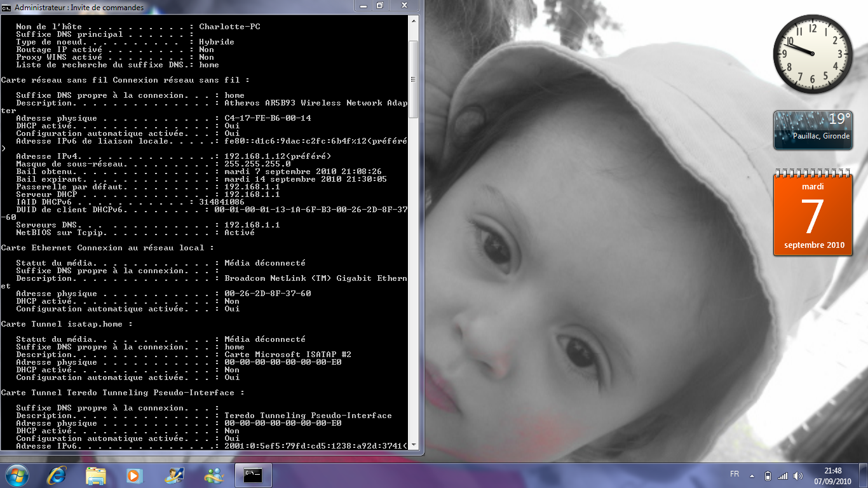Click the volume speaker tray icon
868x488 pixels.
click(x=798, y=475)
